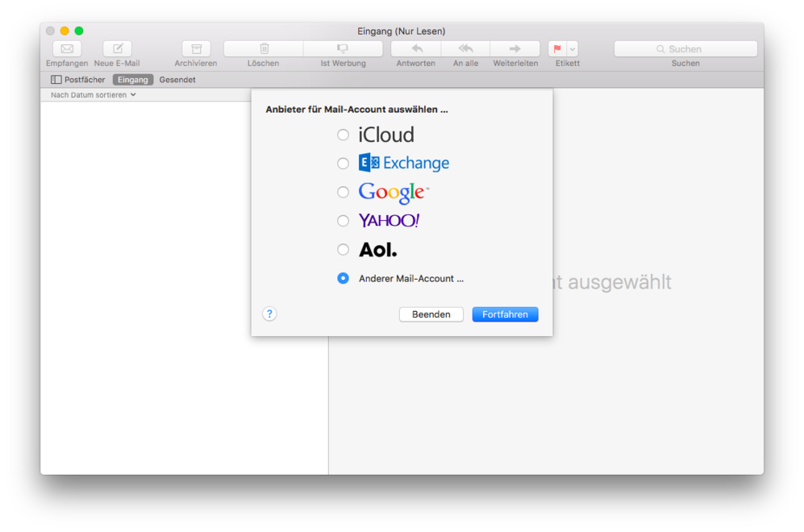The image size is (804, 532).
Task: Click the iCloud label text
Action: coord(386,135)
